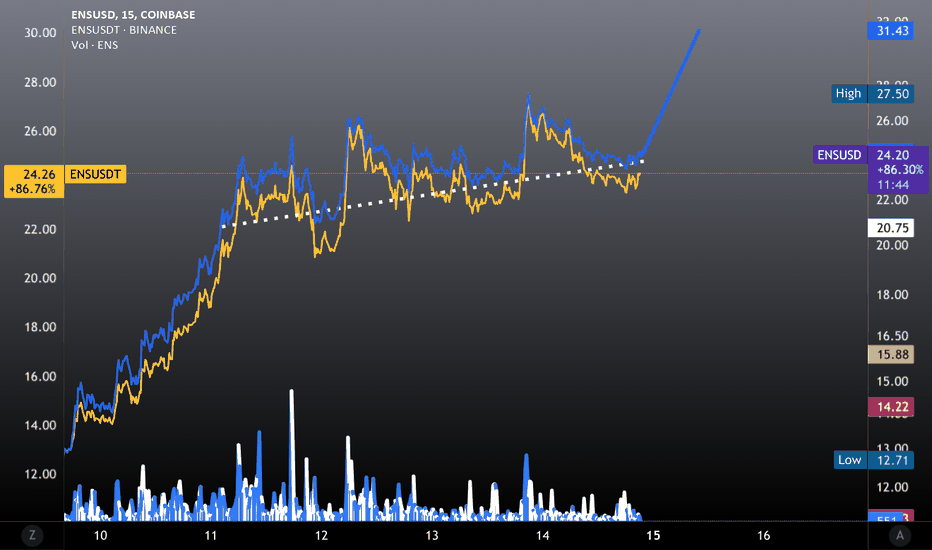This screenshot has width=932, height=550.
Task: Click the 15.88 beige price label
Action: [x=891, y=354]
